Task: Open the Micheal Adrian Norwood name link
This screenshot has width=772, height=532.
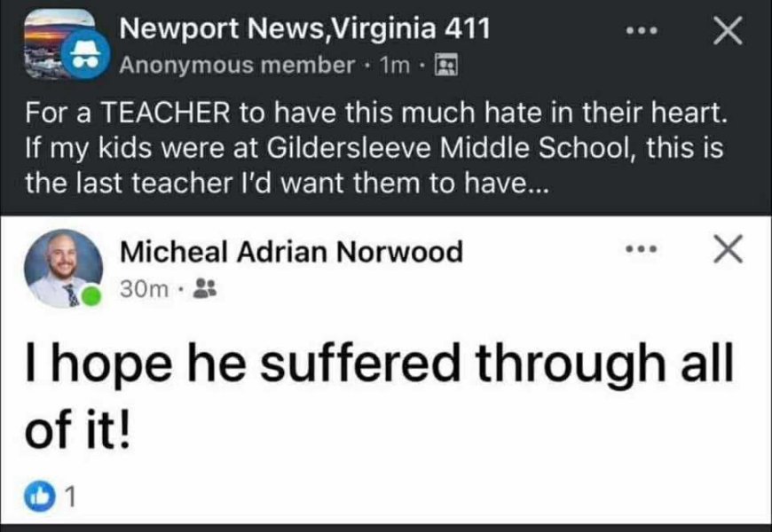Action: click(x=291, y=252)
